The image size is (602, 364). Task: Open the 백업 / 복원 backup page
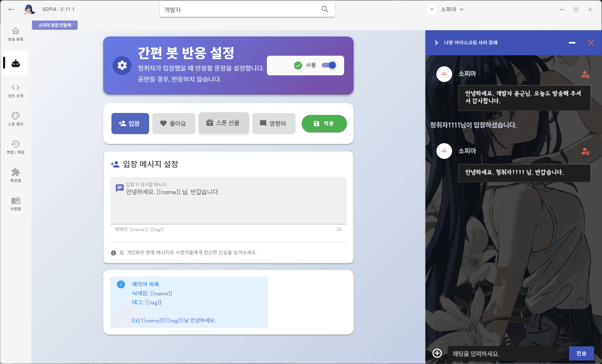click(15, 147)
